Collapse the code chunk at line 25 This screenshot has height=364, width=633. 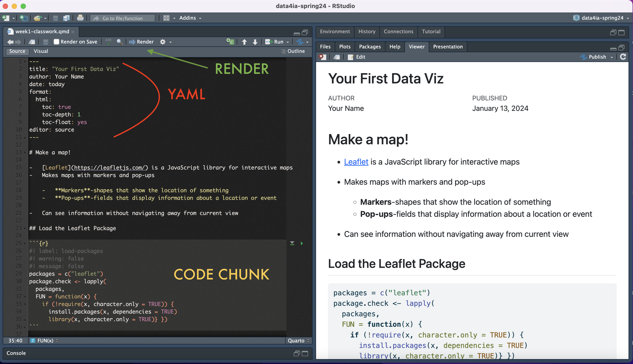[x=25, y=244]
